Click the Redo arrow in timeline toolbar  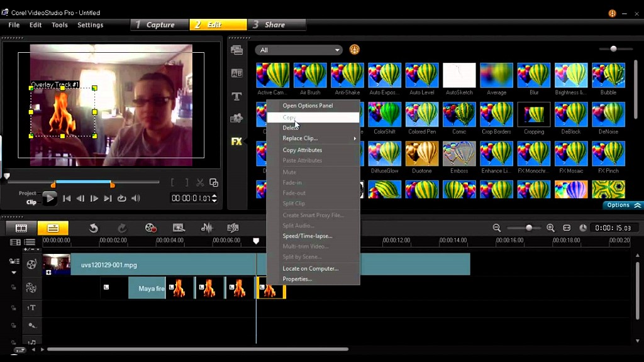122,228
